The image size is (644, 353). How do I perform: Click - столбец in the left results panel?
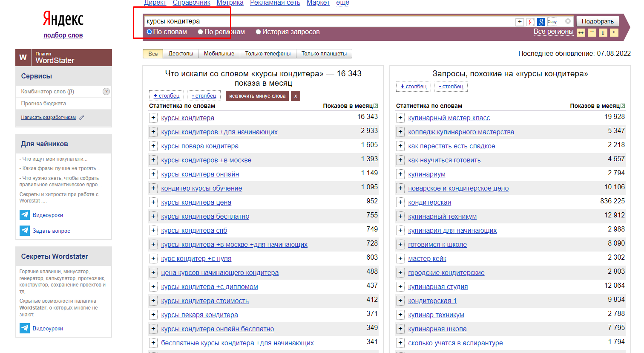pyautogui.click(x=204, y=96)
